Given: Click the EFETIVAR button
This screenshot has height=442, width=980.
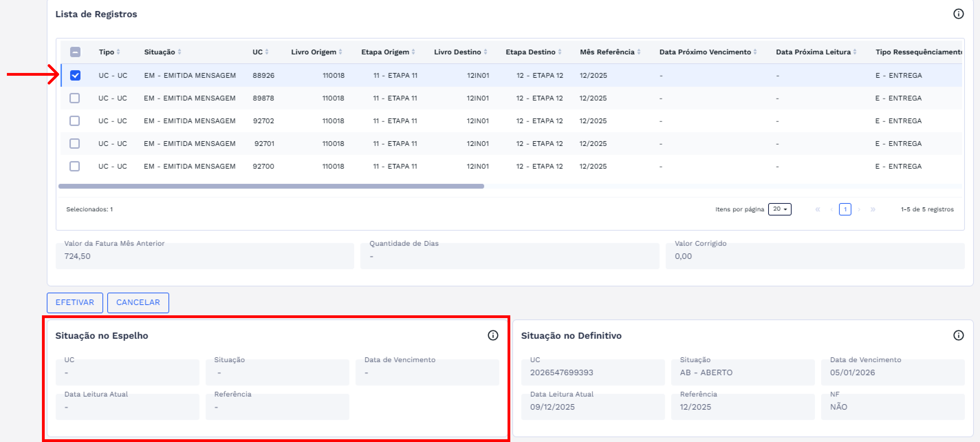Looking at the screenshot, I should (75, 303).
